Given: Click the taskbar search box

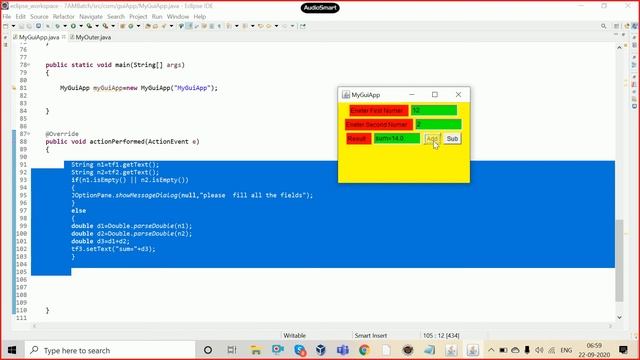Looking at the screenshot, I should pyautogui.click(x=110, y=350).
